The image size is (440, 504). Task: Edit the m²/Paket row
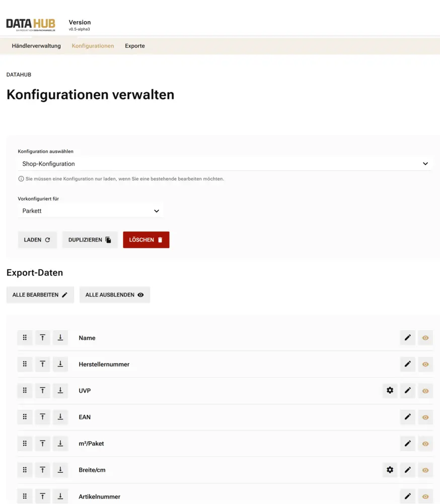click(408, 444)
